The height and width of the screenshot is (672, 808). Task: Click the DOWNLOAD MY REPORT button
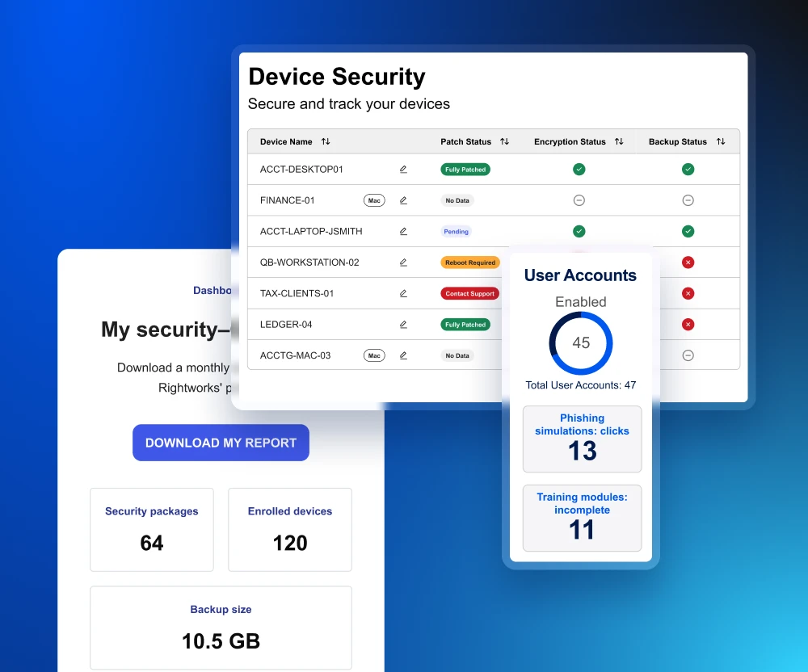(221, 443)
